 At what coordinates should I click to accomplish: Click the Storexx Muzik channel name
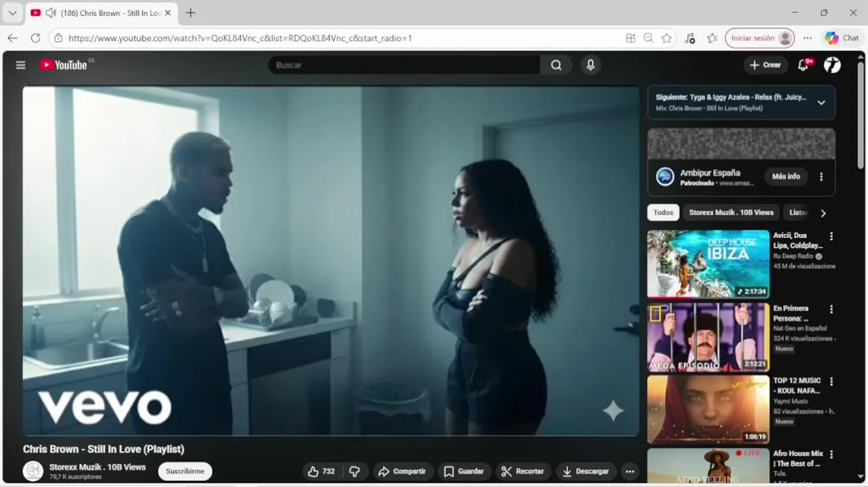(97, 467)
